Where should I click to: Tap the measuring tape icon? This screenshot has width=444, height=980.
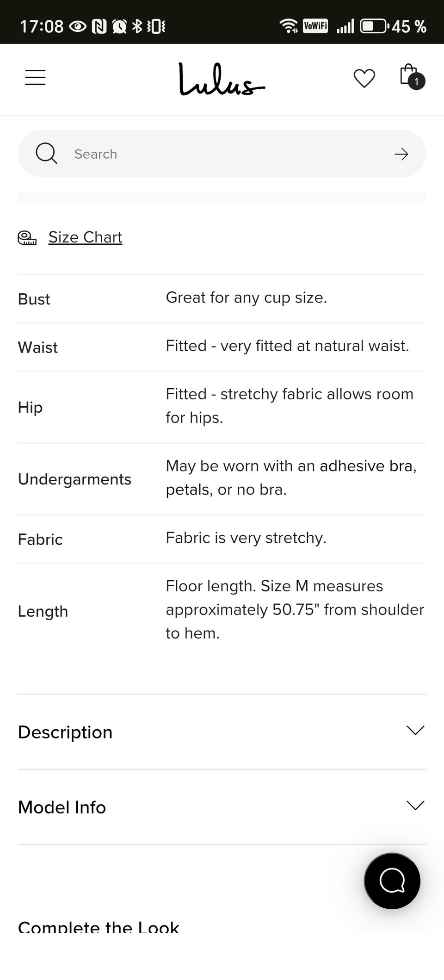(x=27, y=238)
